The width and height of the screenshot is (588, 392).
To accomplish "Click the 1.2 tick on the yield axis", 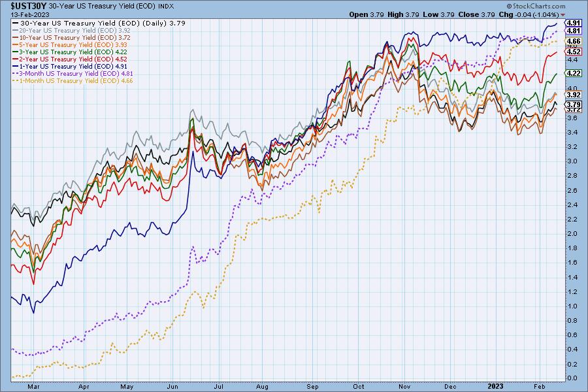I will pyautogui.click(x=572, y=291).
